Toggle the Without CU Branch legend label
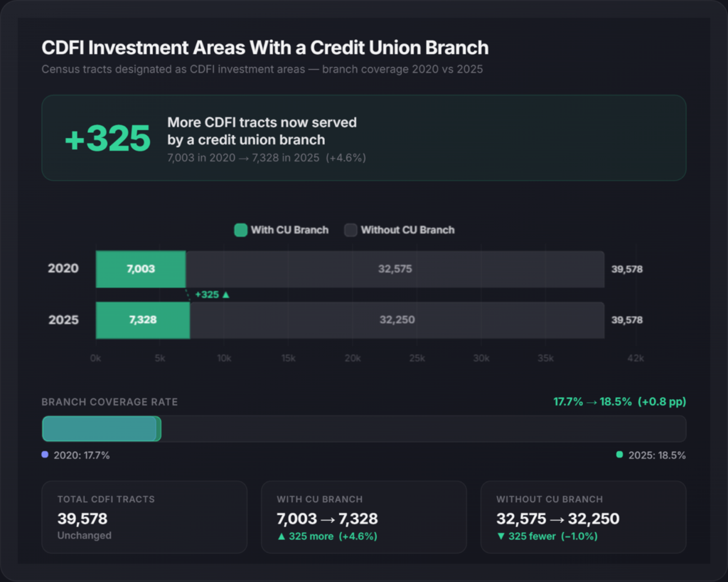Screen dimensions: 728x582 [x=407, y=230]
